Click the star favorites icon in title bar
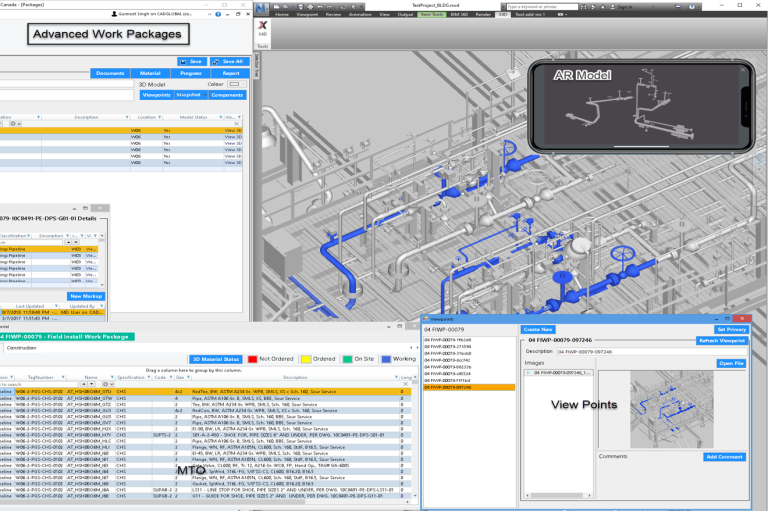Viewport: 768px width, 511px height. pos(602,7)
